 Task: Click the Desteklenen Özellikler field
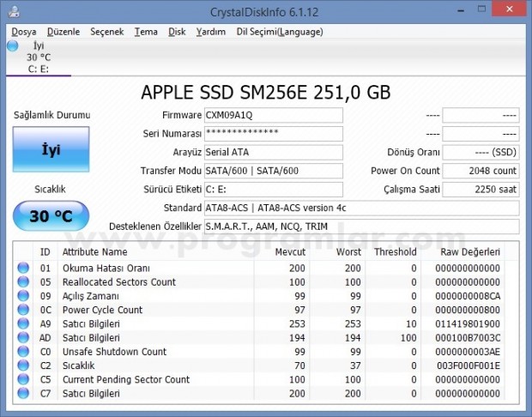362,227
